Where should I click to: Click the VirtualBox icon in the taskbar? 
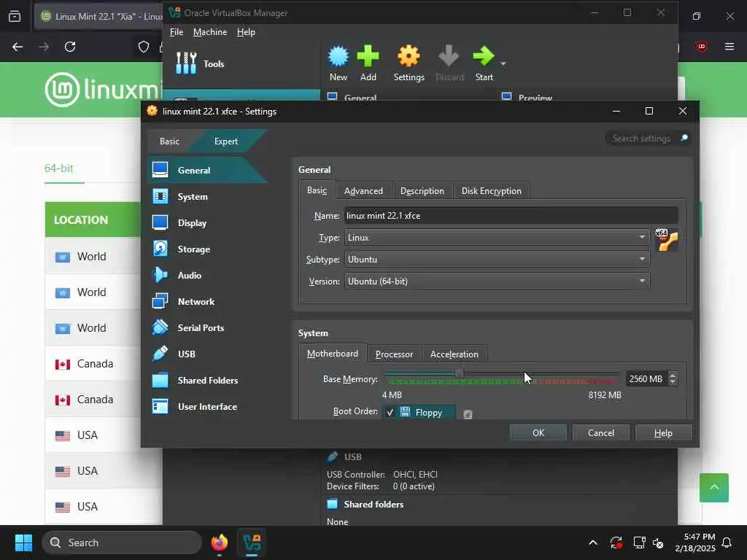(252, 542)
